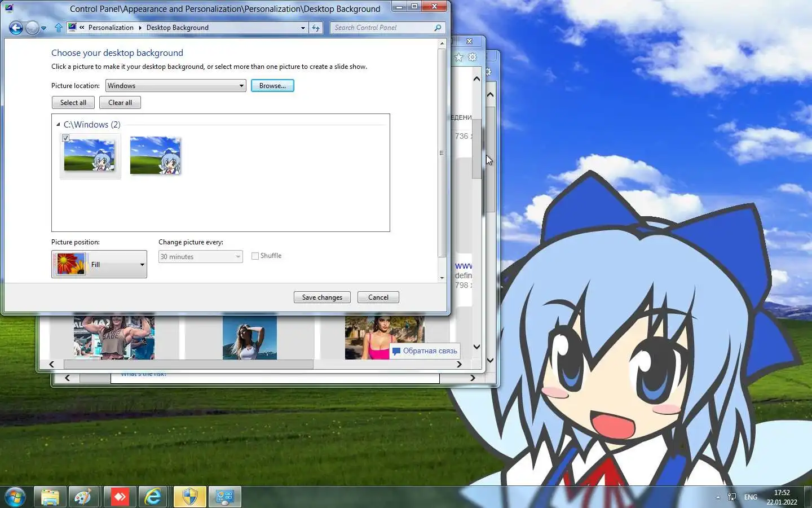Click the Browse... button
The image size is (812, 508).
click(272, 86)
